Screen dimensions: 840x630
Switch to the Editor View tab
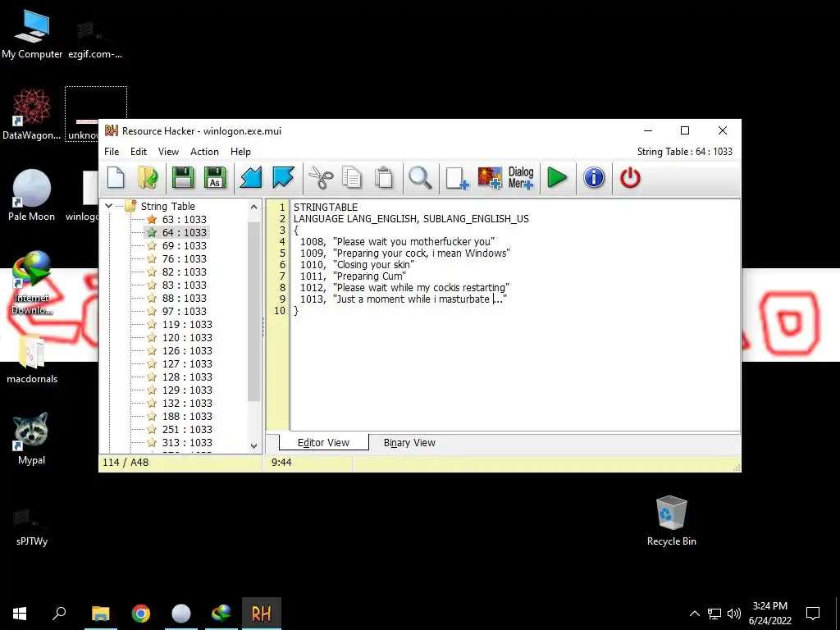[323, 442]
